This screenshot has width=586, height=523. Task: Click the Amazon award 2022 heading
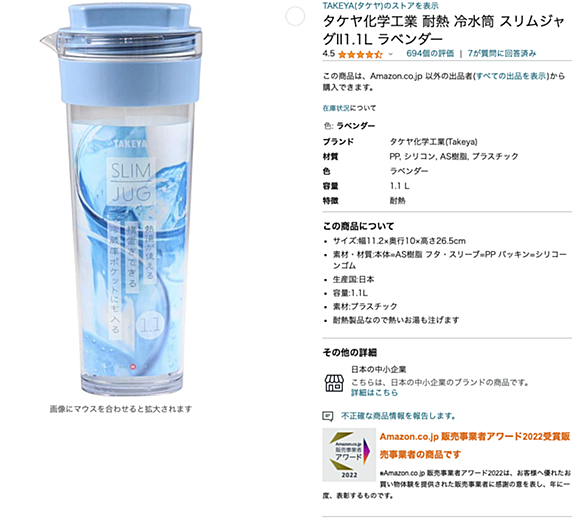coord(475,446)
